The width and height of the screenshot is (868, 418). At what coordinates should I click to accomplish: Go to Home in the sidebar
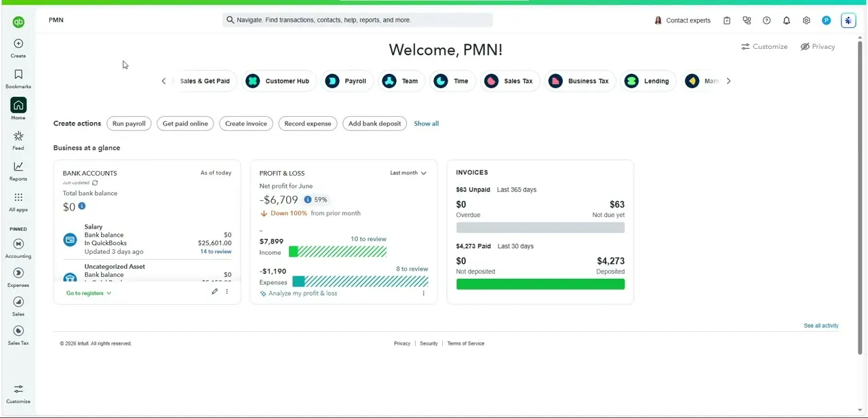tap(18, 109)
